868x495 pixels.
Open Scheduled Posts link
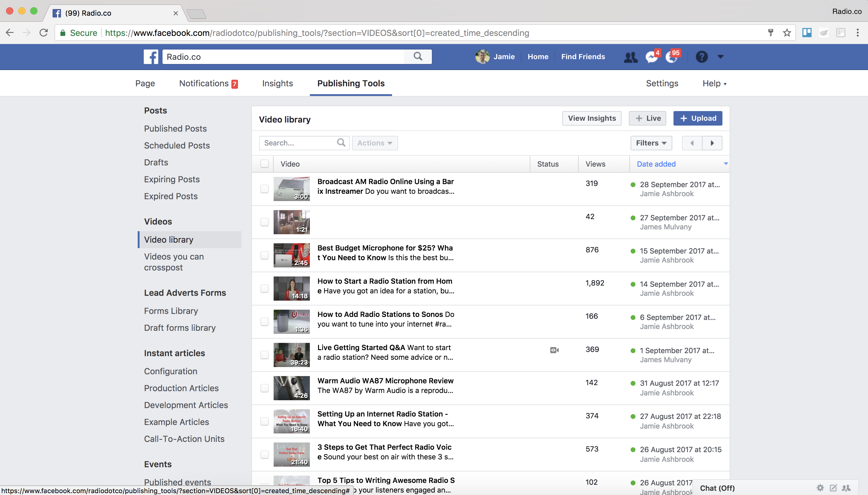click(x=177, y=145)
